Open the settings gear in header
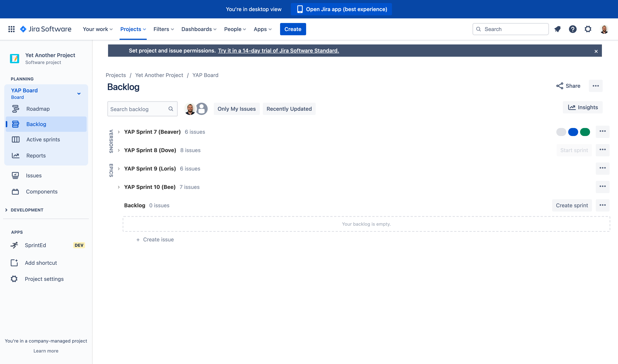 click(588, 29)
